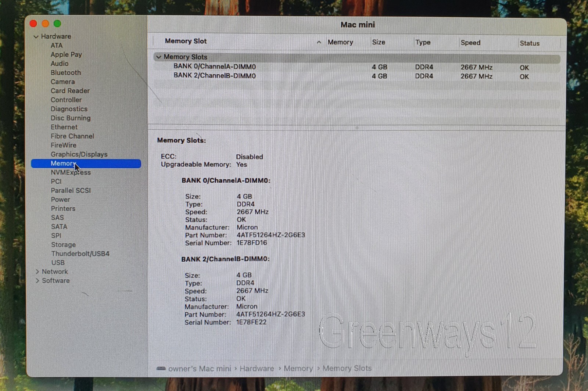Open the Camera hardware entry

coord(62,82)
